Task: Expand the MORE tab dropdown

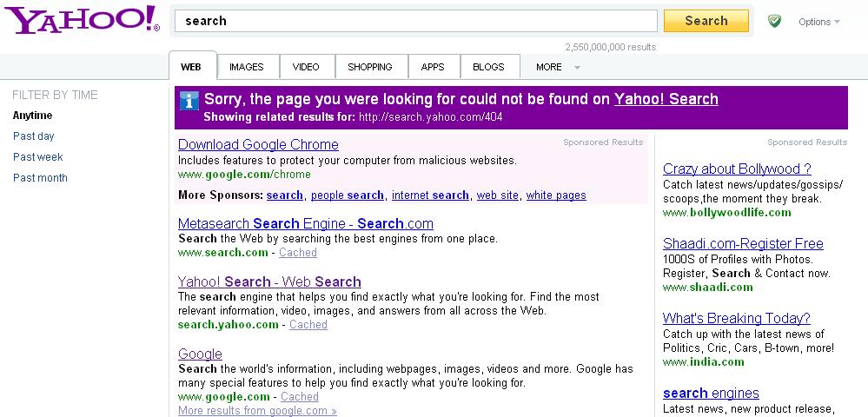Action: (x=558, y=67)
